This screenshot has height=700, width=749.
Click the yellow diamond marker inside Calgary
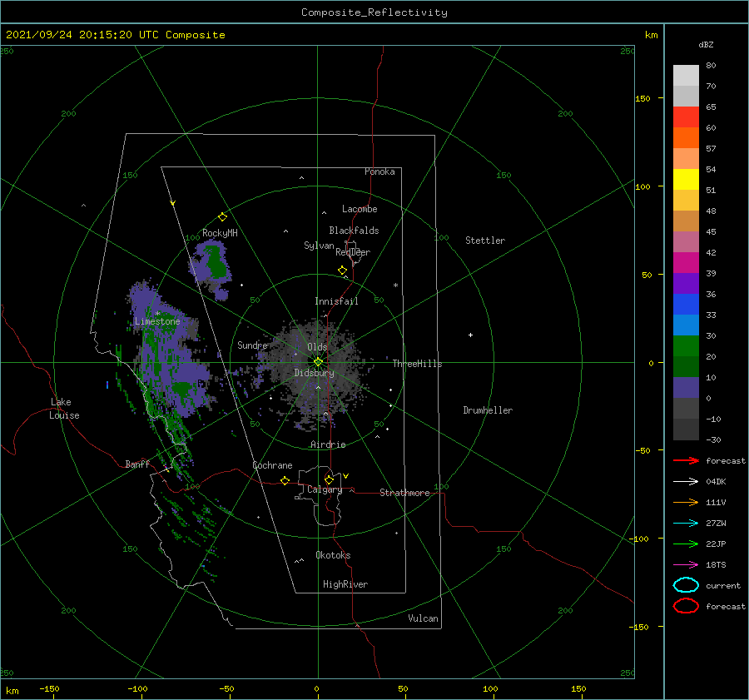[x=329, y=479]
